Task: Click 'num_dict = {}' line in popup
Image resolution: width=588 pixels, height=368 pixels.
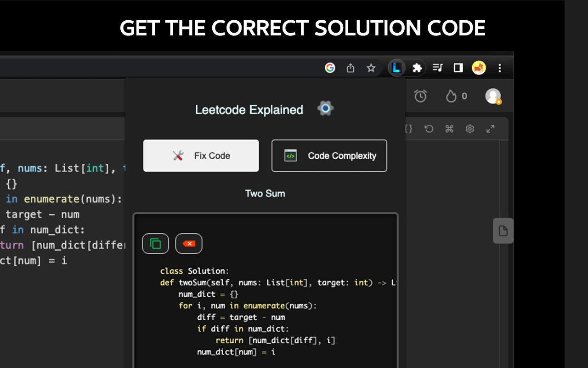Action: click(x=208, y=294)
